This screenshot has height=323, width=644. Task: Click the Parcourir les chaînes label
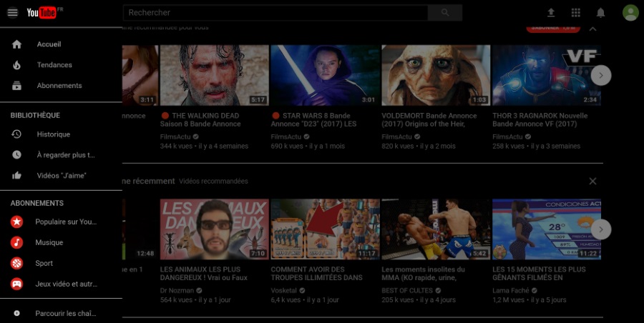tap(66, 313)
